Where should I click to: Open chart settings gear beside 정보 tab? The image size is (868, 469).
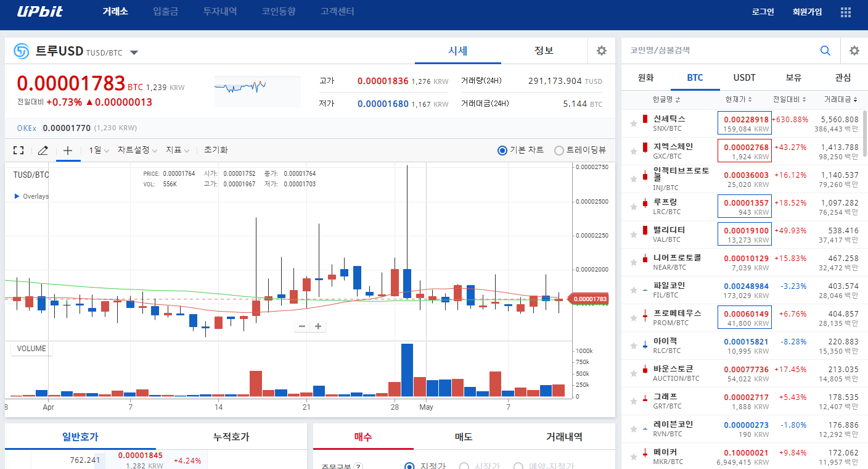tap(602, 51)
